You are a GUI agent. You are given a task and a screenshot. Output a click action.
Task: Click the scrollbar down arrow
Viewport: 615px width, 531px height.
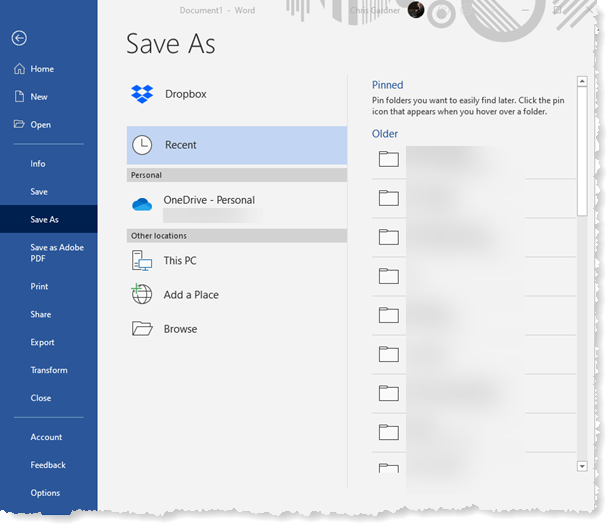[582, 466]
